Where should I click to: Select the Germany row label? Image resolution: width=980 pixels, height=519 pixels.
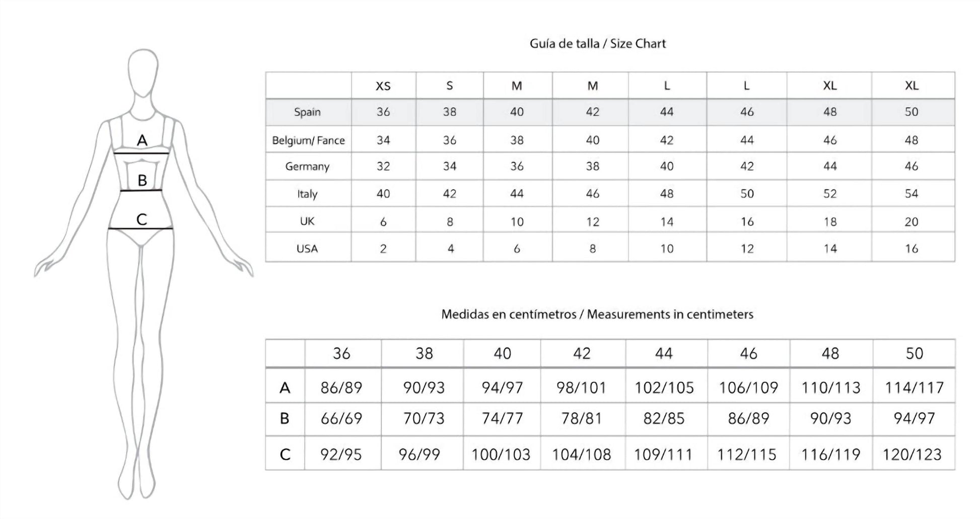click(x=307, y=166)
